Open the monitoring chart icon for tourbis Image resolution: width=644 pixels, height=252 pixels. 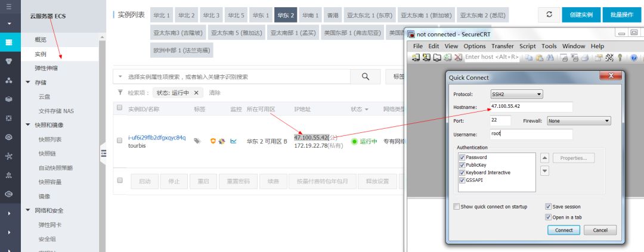(x=233, y=141)
